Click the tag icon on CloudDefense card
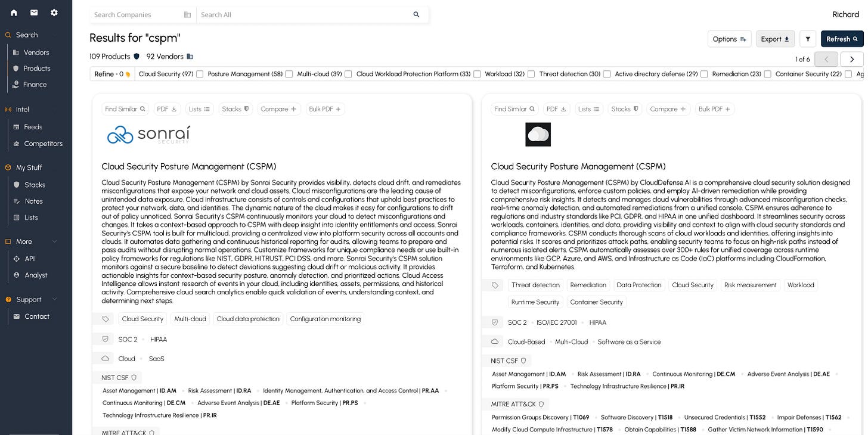The height and width of the screenshot is (435, 868). pos(495,285)
